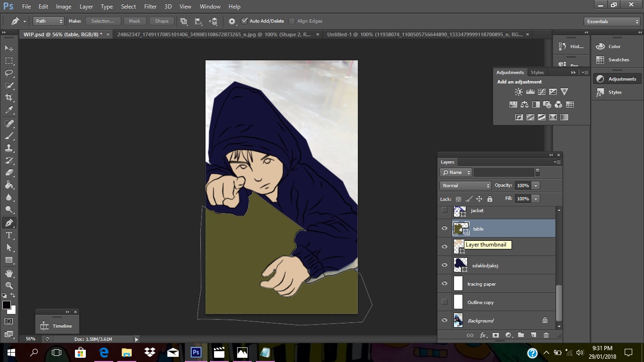Image resolution: width=644 pixels, height=362 pixels.
Task: Open the blend mode Normal dropdown
Action: point(466,186)
